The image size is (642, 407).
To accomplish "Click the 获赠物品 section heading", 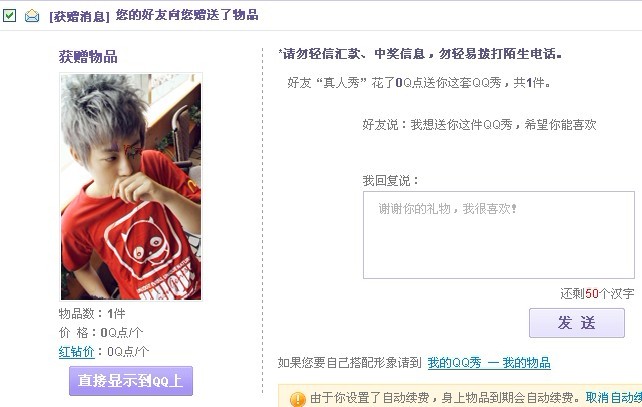I will coord(88,57).
